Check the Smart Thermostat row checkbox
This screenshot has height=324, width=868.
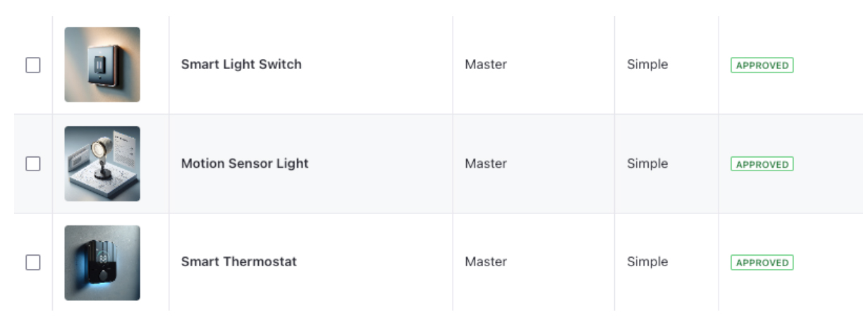click(33, 262)
